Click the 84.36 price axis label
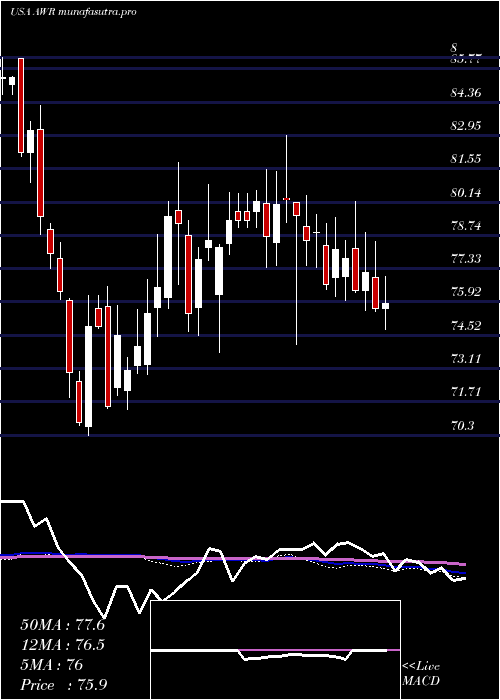The height and width of the screenshot is (700, 500). (467, 93)
